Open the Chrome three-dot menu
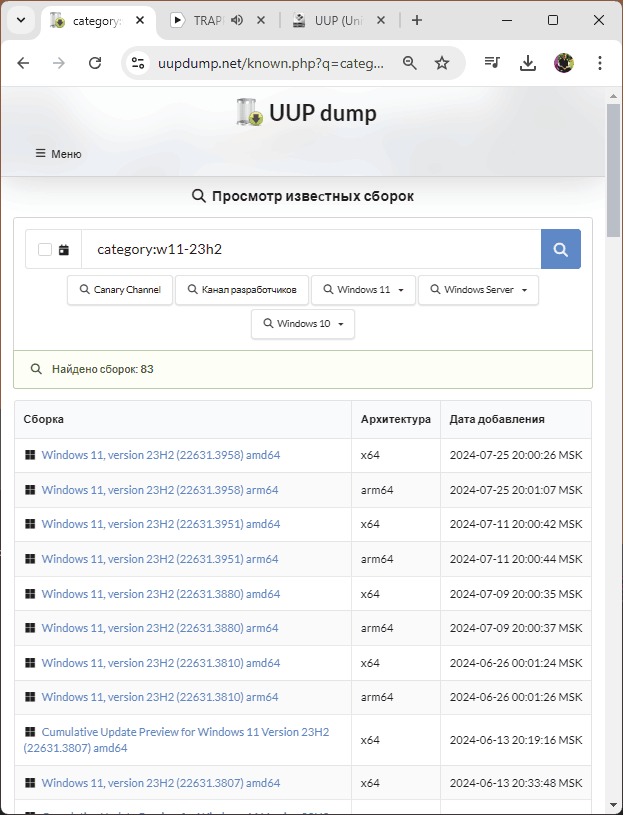 tap(599, 63)
